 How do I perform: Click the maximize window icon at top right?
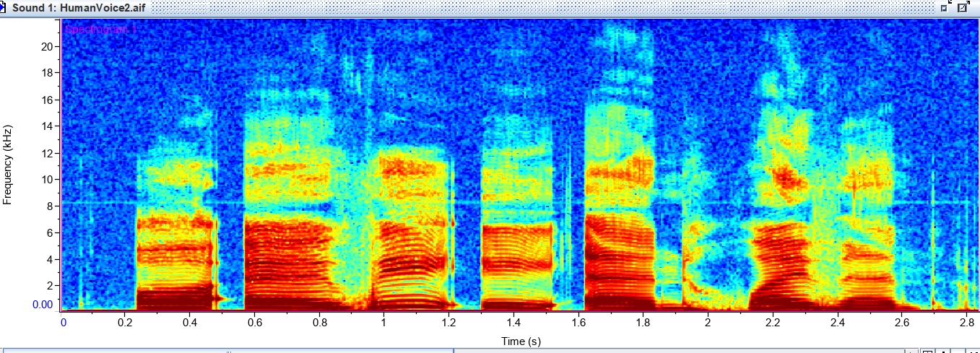point(963,6)
